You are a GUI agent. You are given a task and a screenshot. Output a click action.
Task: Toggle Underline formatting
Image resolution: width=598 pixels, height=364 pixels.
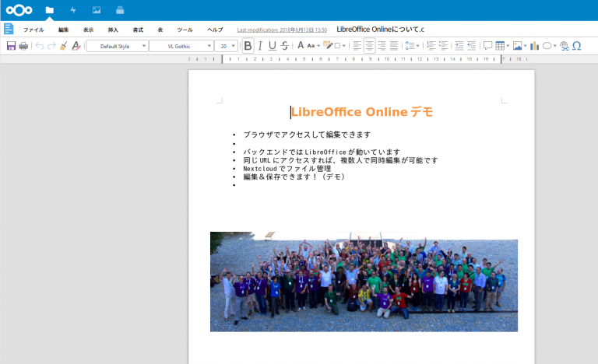[x=273, y=46]
